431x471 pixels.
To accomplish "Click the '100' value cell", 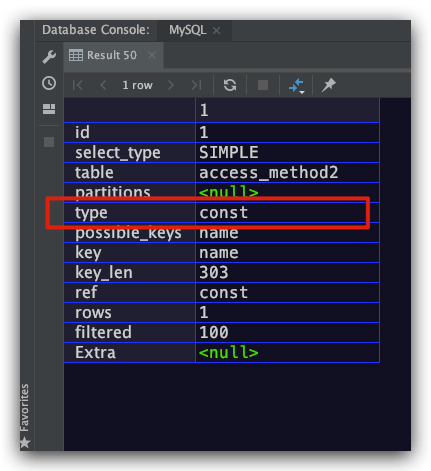I will [287, 333].
